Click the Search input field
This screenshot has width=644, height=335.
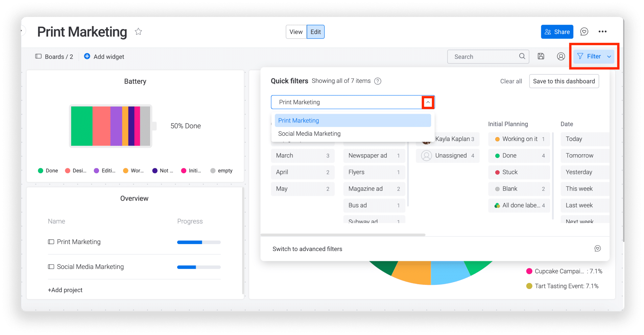tap(488, 57)
